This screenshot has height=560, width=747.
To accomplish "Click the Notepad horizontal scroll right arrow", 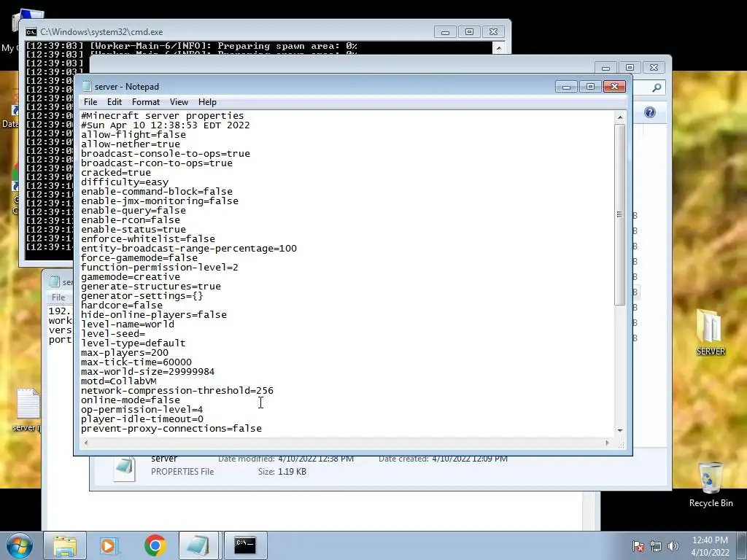I will coord(607,443).
